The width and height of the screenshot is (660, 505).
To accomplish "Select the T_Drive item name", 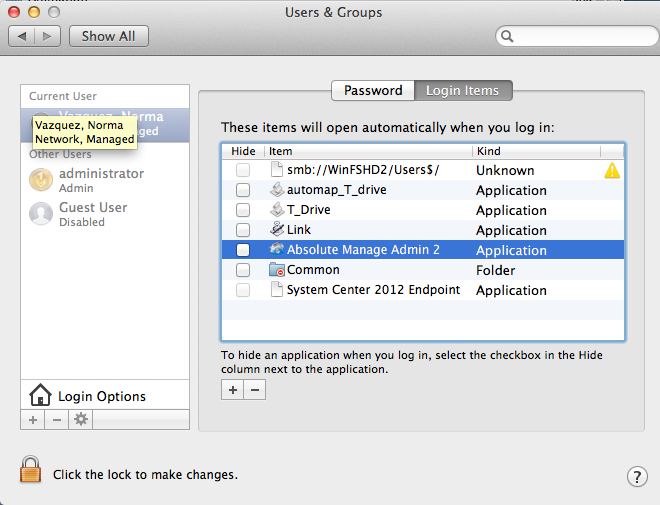I will click(309, 210).
